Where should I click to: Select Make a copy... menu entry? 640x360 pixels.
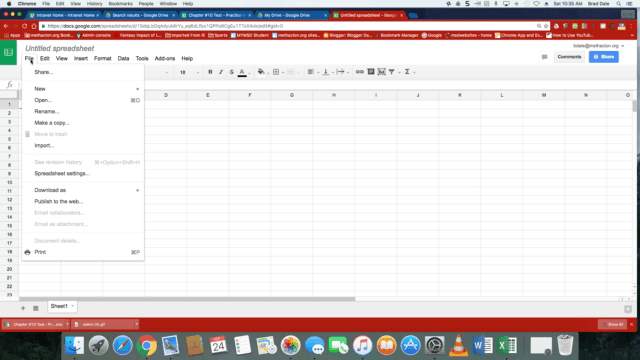(83, 123)
